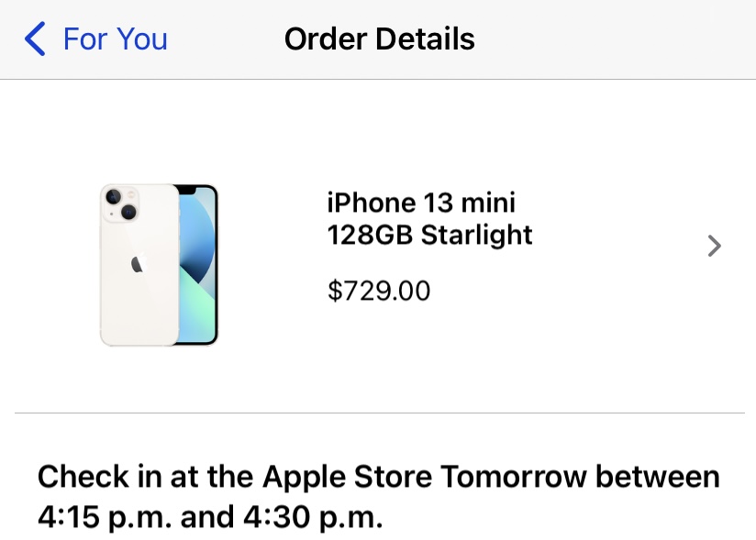Viewport: 756px width, 540px height.
Task: Click the 4:15 p.m. and 4:30 p.m. line
Action: click(x=209, y=517)
